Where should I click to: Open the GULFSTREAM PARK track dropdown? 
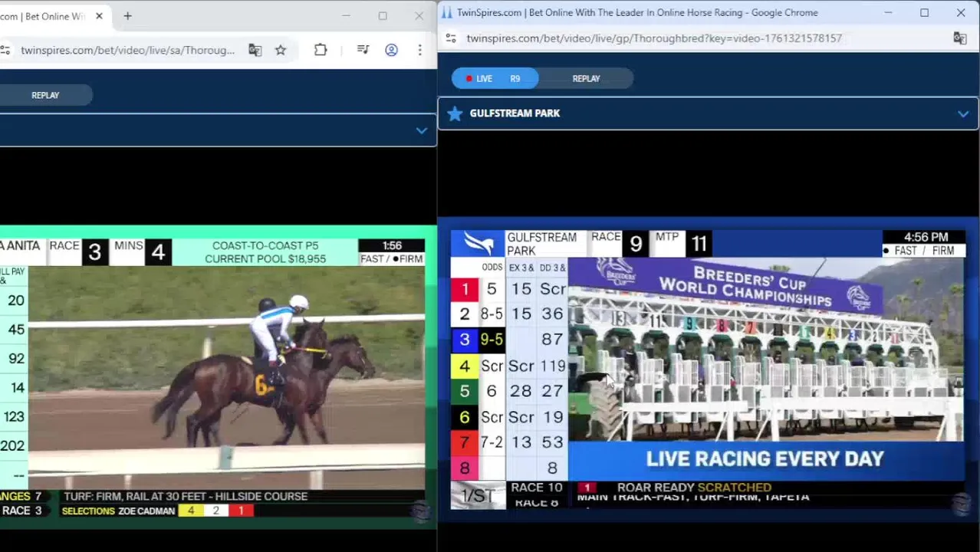click(x=708, y=113)
